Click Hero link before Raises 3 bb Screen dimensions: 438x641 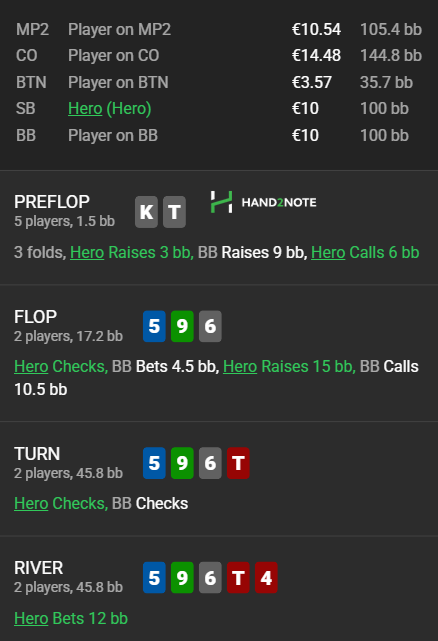click(x=87, y=252)
